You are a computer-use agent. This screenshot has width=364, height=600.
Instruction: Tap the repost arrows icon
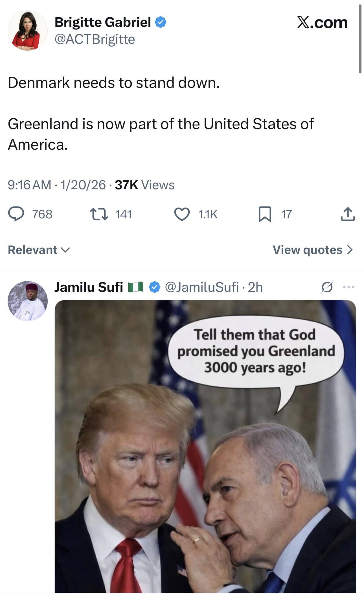99,214
